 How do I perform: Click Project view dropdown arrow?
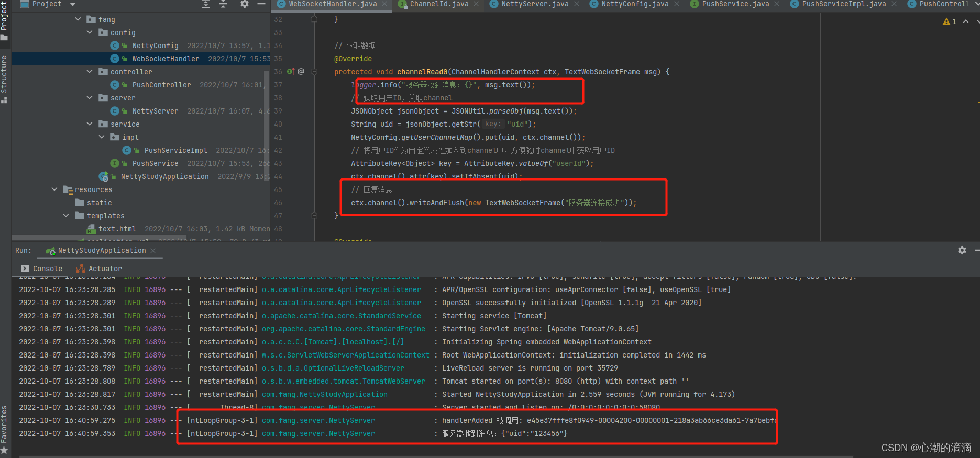pyautogui.click(x=73, y=4)
